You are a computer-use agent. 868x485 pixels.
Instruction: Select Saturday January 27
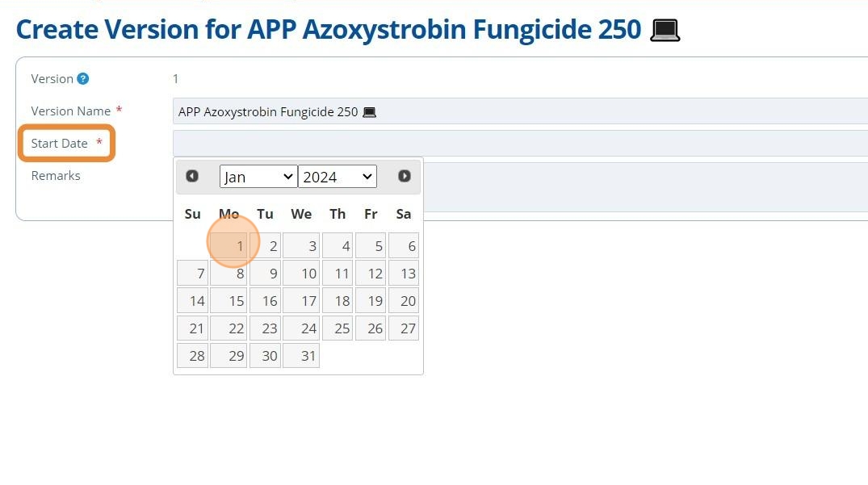(403, 328)
